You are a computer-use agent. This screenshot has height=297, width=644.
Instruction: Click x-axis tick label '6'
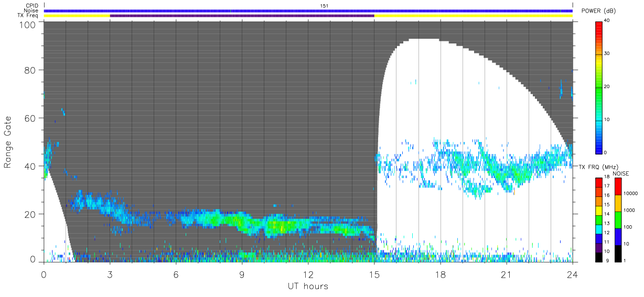click(176, 274)
